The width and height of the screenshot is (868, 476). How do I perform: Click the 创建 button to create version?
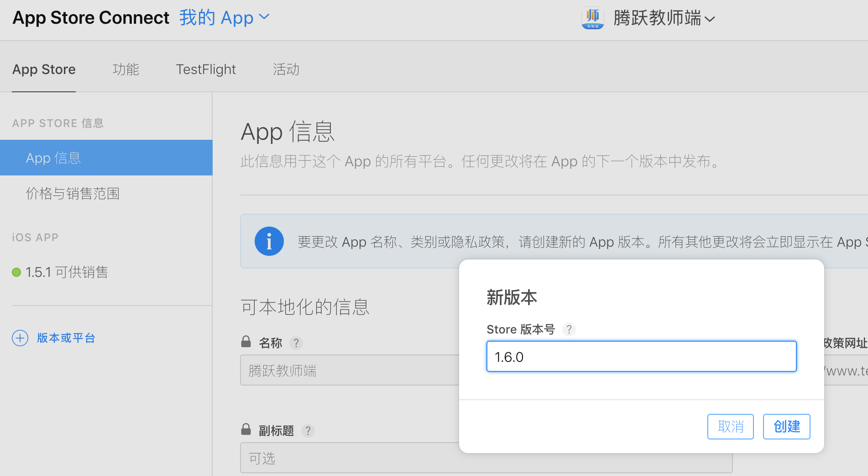click(787, 427)
